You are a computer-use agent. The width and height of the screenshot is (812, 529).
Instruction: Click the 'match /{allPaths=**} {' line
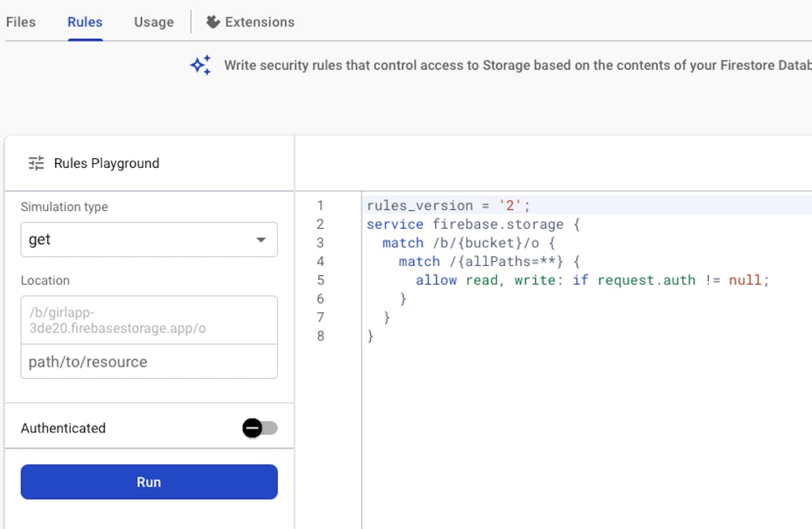[490, 261]
